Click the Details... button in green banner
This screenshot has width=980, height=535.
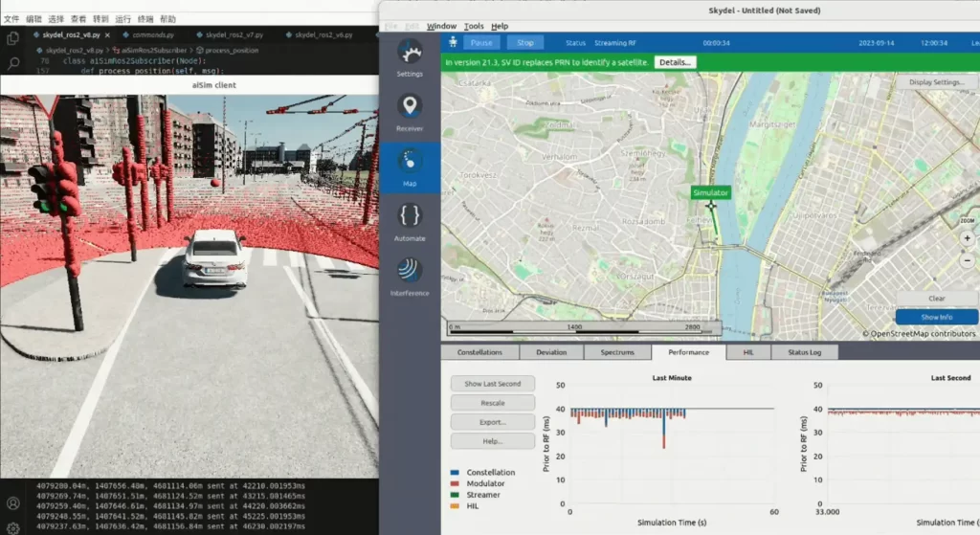[x=675, y=62]
